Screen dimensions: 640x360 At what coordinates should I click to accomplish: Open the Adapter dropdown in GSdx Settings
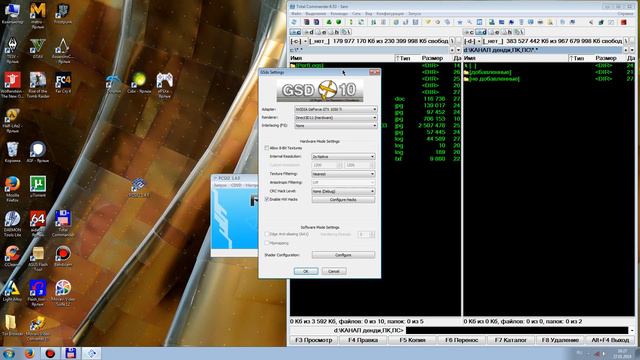(336, 109)
